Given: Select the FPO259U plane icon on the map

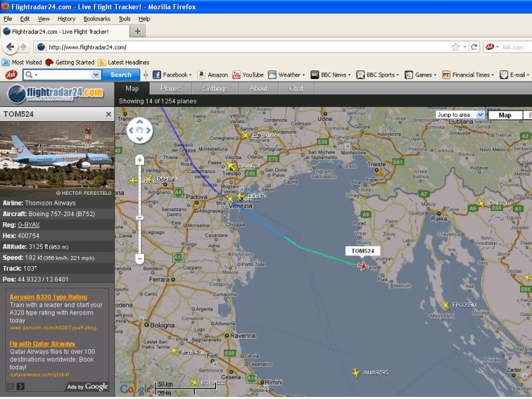Looking at the screenshot, I should [x=445, y=305].
